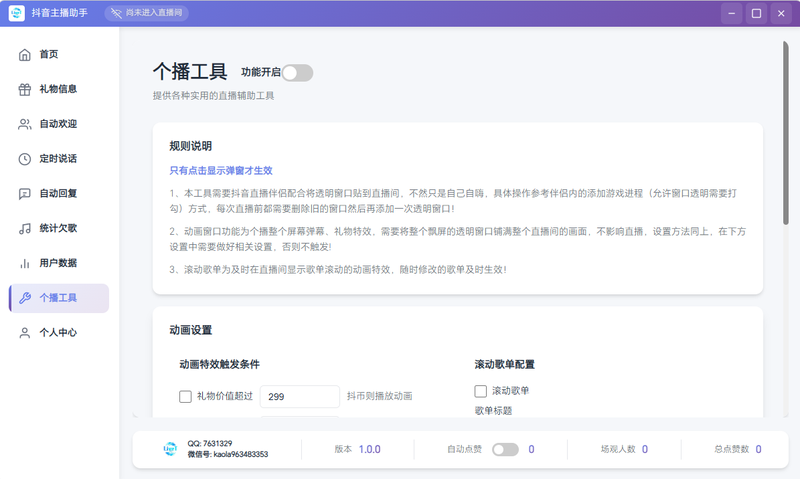800x479 pixels.
Task: Enable the 自动点赞 switch
Action: pos(505,450)
